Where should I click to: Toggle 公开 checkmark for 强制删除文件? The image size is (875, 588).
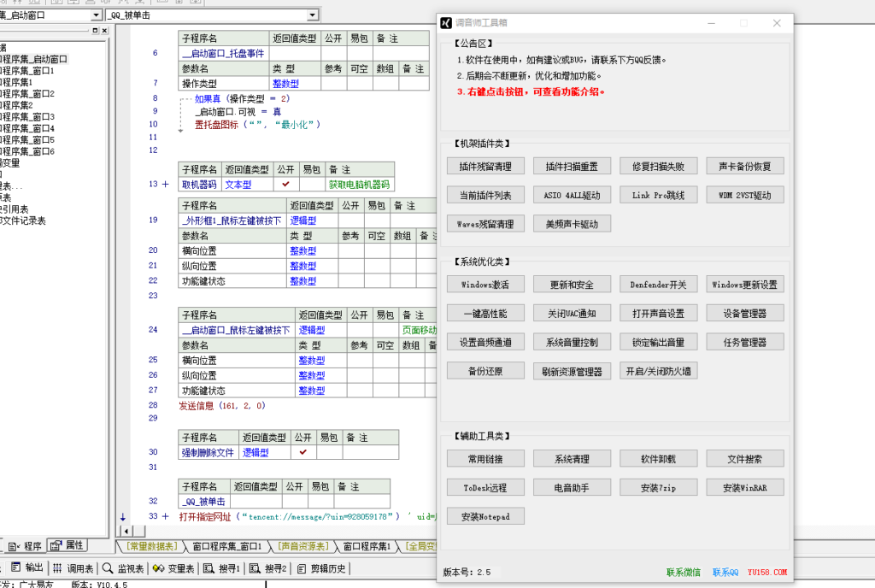[302, 454]
